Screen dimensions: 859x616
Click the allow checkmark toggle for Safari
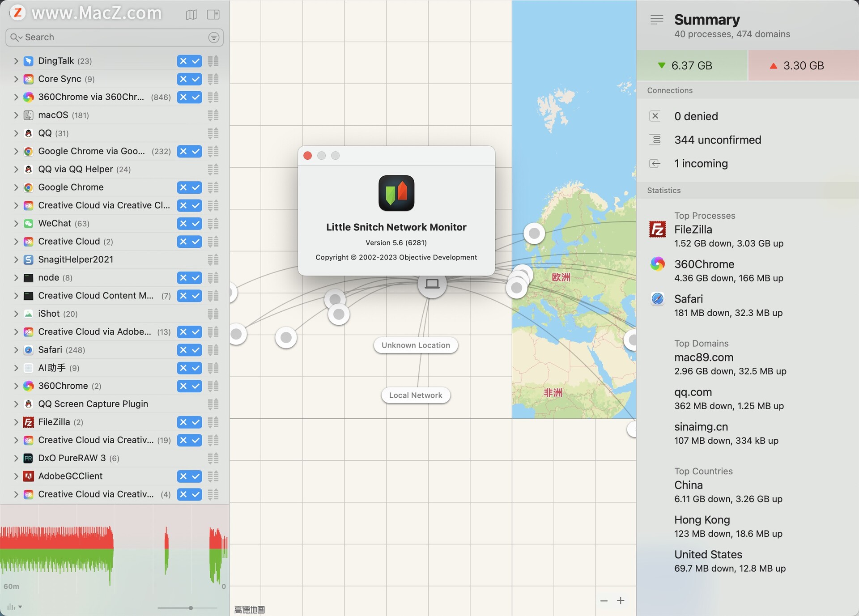coord(196,350)
